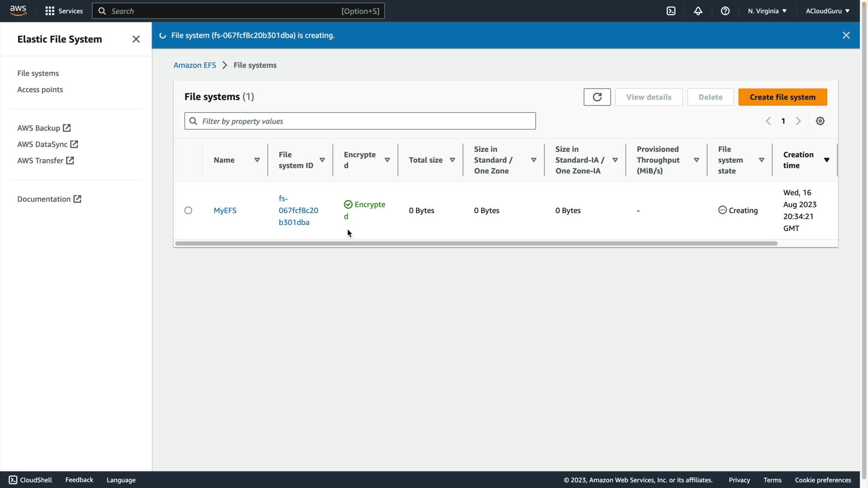This screenshot has width=868, height=488.
Task: Sort table by Name column arrow
Action: pos(257,160)
